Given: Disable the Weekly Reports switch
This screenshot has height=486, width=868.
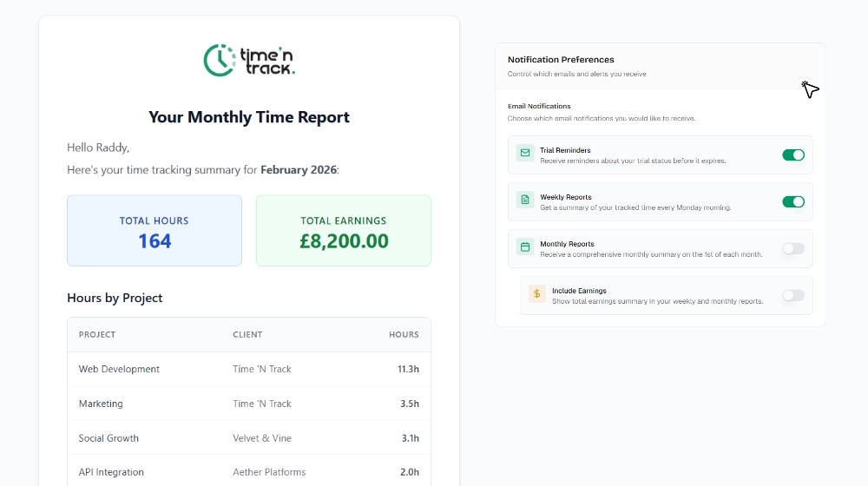Looking at the screenshot, I should point(793,202).
